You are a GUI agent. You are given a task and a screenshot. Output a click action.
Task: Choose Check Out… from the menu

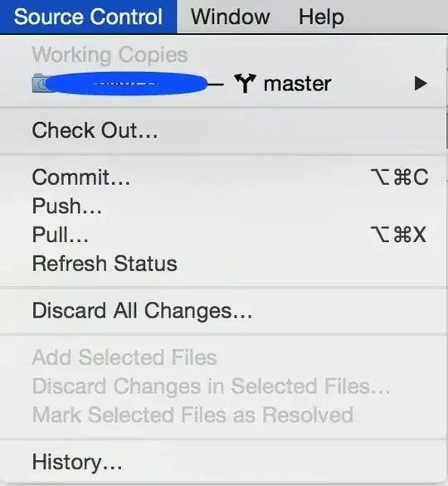223,130
